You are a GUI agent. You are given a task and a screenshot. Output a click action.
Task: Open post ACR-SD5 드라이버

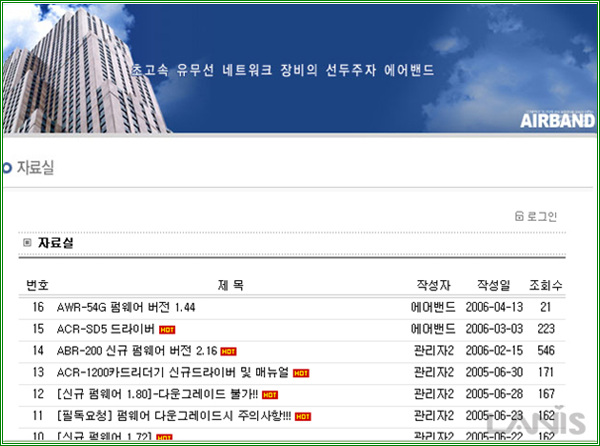point(106,329)
